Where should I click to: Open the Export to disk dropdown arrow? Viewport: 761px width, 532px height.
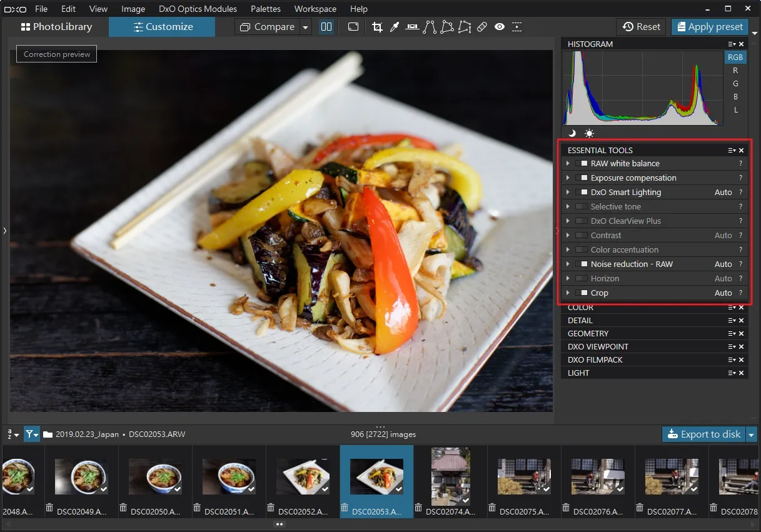(752, 434)
